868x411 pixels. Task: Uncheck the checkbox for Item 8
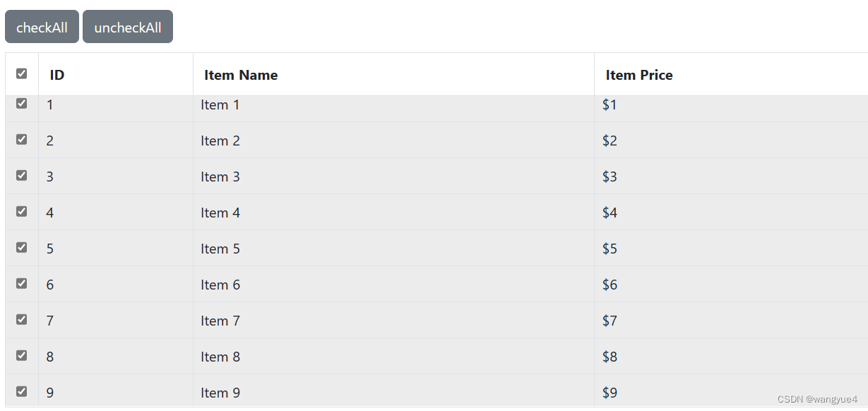21,355
